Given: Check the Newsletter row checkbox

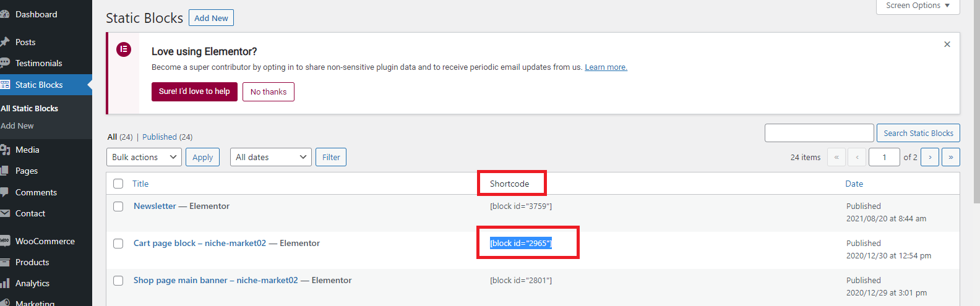Looking at the screenshot, I should click(x=118, y=206).
